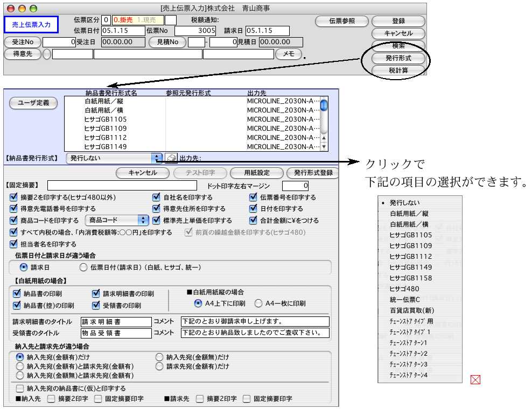The image size is (532, 409).
Task: Click the 固定摘要 text field
Action: (121, 186)
